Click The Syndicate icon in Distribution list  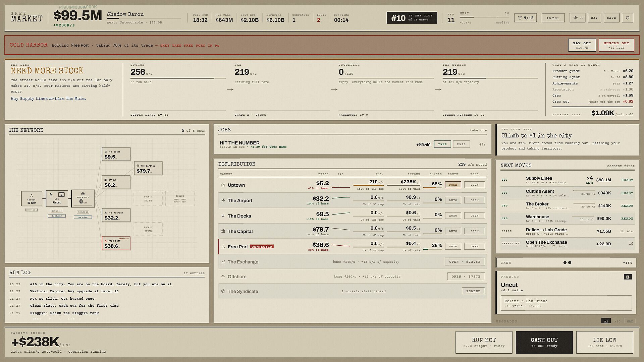pos(223,291)
